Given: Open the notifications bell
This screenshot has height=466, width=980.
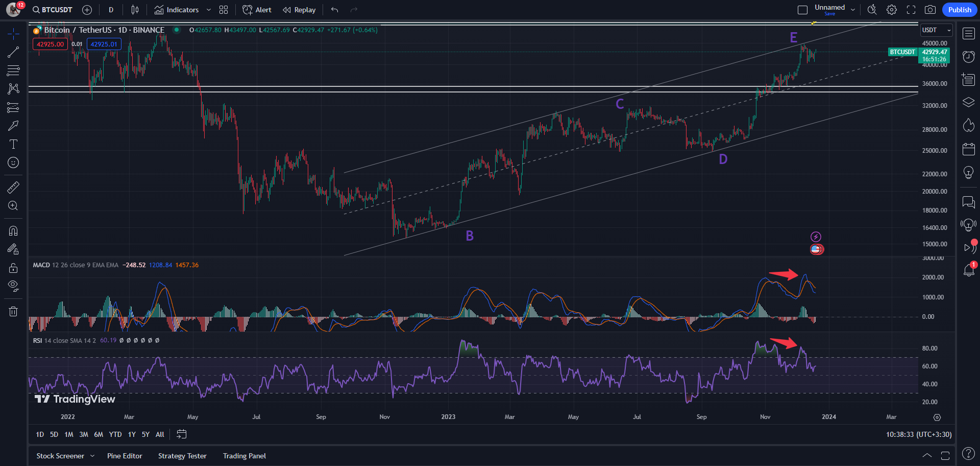Looking at the screenshot, I should pyautogui.click(x=968, y=270).
